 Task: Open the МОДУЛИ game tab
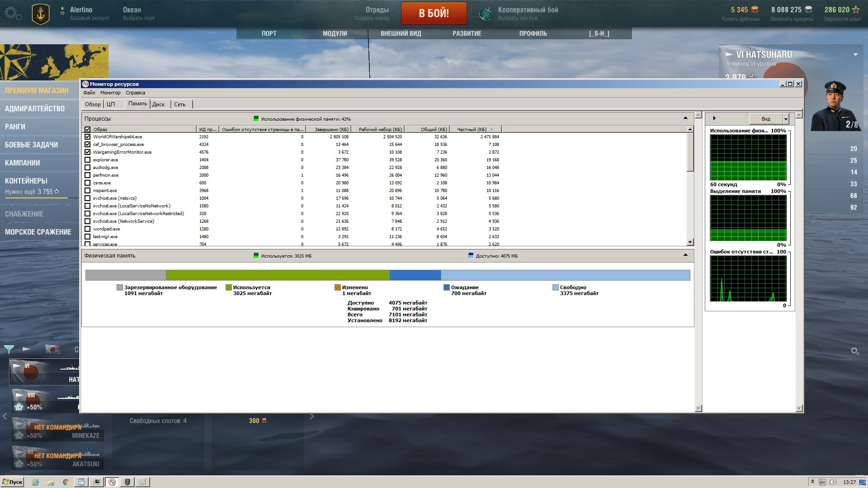335,33
